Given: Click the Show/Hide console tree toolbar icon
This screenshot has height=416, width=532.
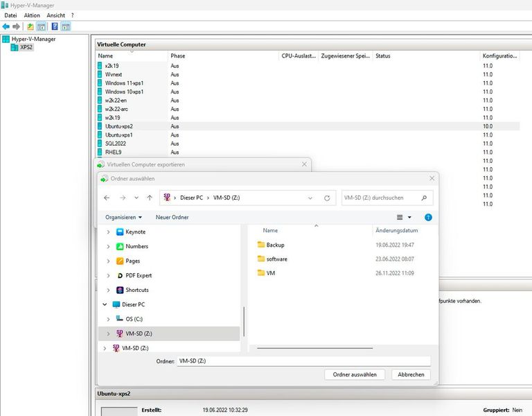Looking at the screenshot, I should click(x=41, y=26).
